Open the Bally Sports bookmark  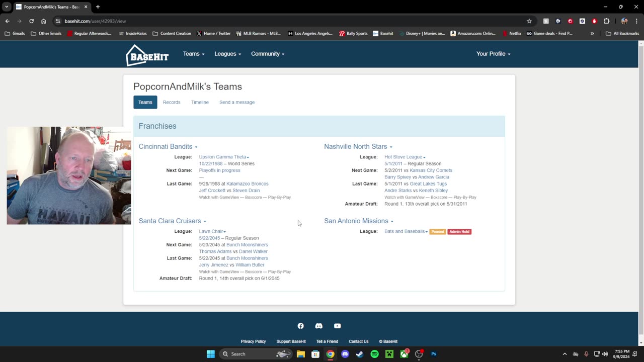[x=353, y=34]
